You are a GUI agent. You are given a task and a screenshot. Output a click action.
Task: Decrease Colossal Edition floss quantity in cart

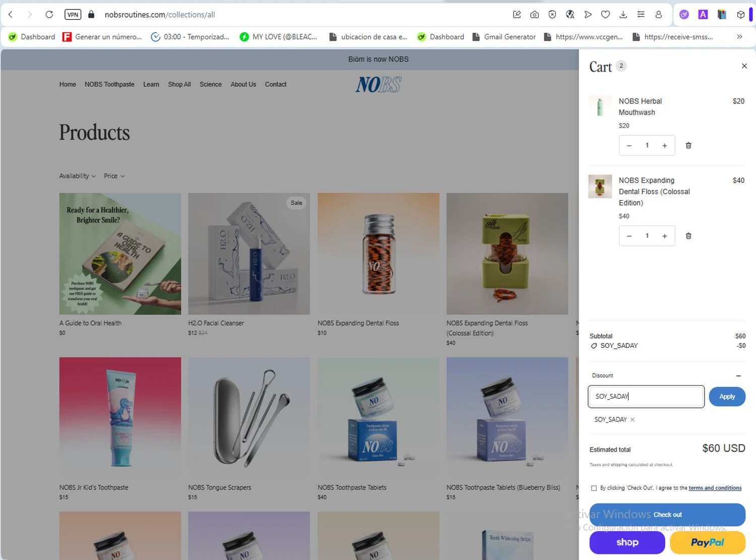coord(629,236)
